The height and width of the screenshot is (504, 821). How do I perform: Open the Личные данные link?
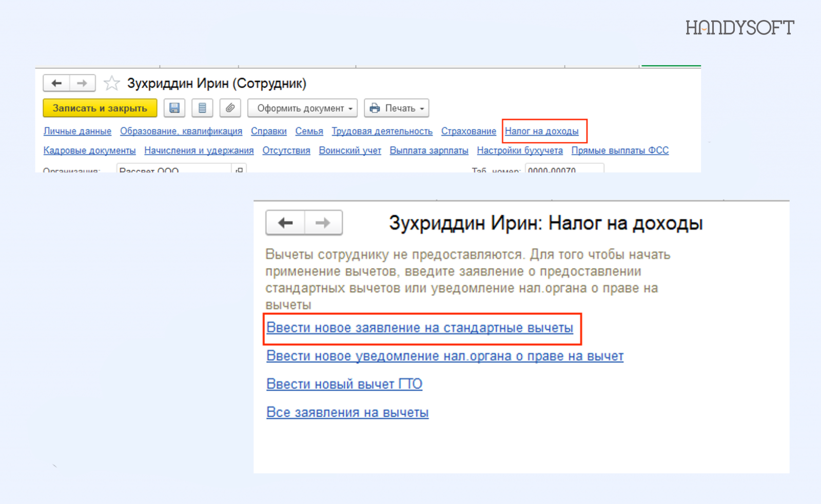(x=77, y=131)
